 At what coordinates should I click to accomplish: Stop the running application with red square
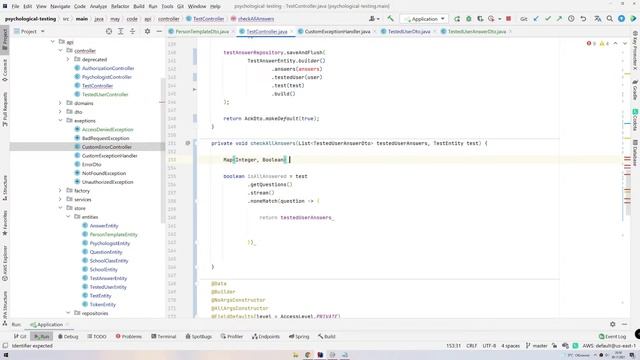509,19
